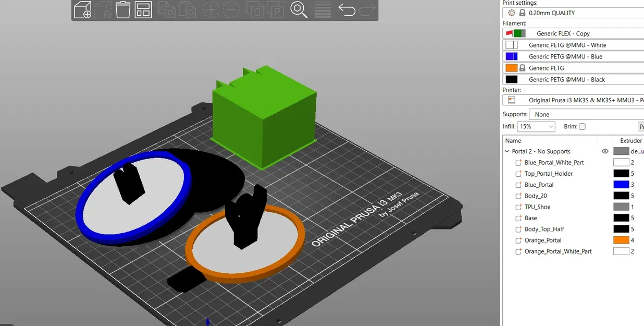Open the search tool
The width and height of the screenshot is (644, 326).
click(298, 10)
